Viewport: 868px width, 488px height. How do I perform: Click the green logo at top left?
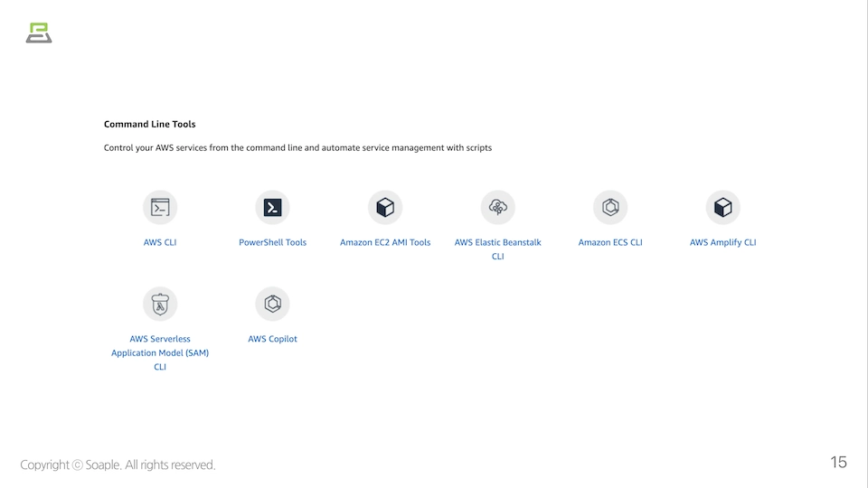[39, 33]
